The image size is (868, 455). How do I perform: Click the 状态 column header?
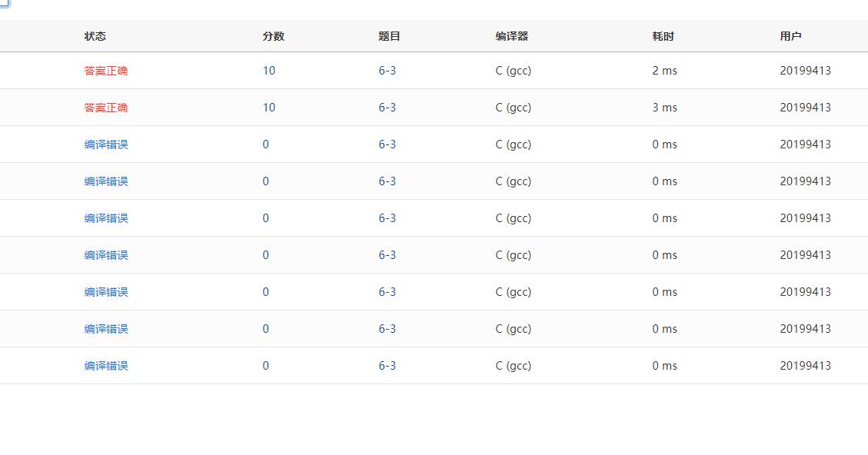(95, 36)
